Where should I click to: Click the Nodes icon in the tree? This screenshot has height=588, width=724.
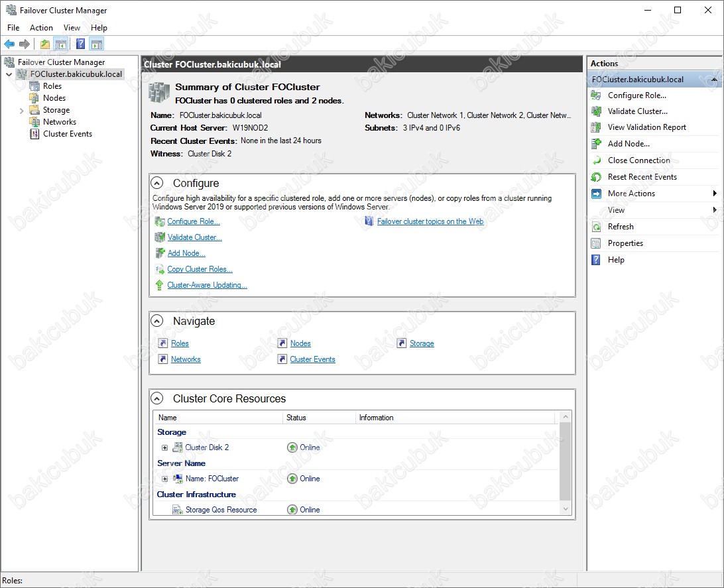tap(34, 98)
